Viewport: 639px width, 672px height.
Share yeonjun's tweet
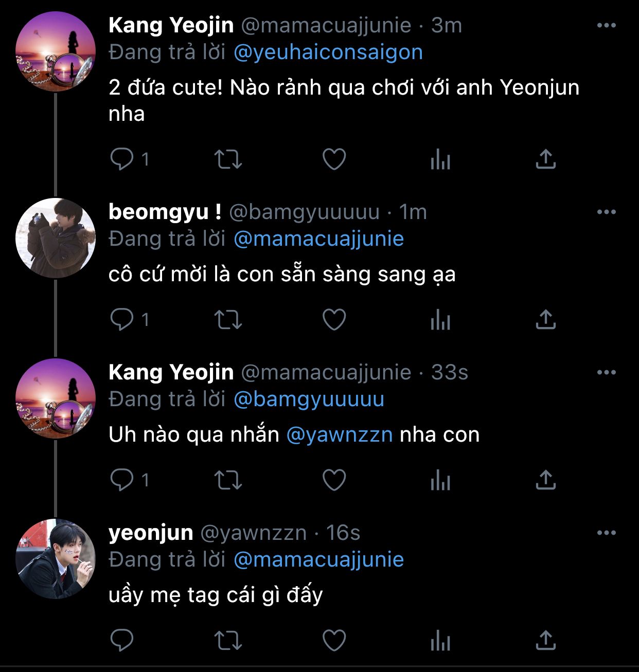[x=545, y=641]
